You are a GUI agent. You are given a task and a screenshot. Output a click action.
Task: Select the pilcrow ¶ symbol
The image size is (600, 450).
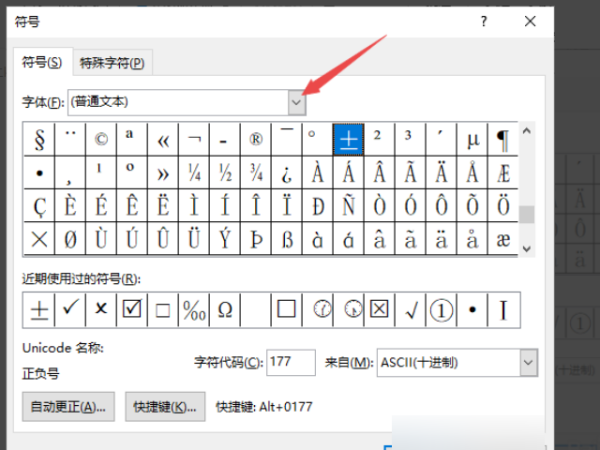point(503,139)
